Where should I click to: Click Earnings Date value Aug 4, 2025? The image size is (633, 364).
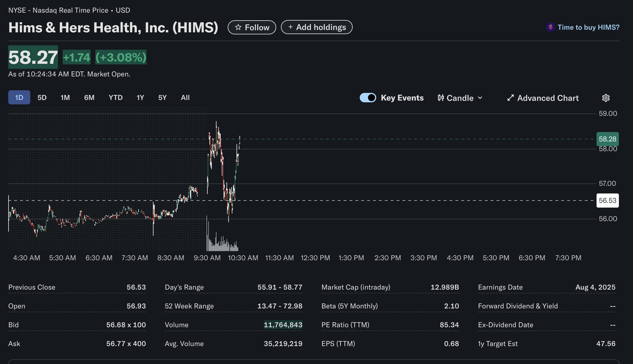coord(595,287)
